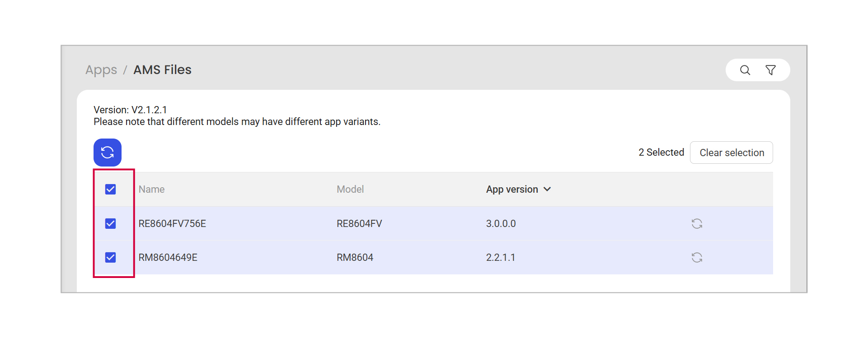Uncheck the select-all header checkbox
This screenshot has width=868, height=338.
coord(111,190)
